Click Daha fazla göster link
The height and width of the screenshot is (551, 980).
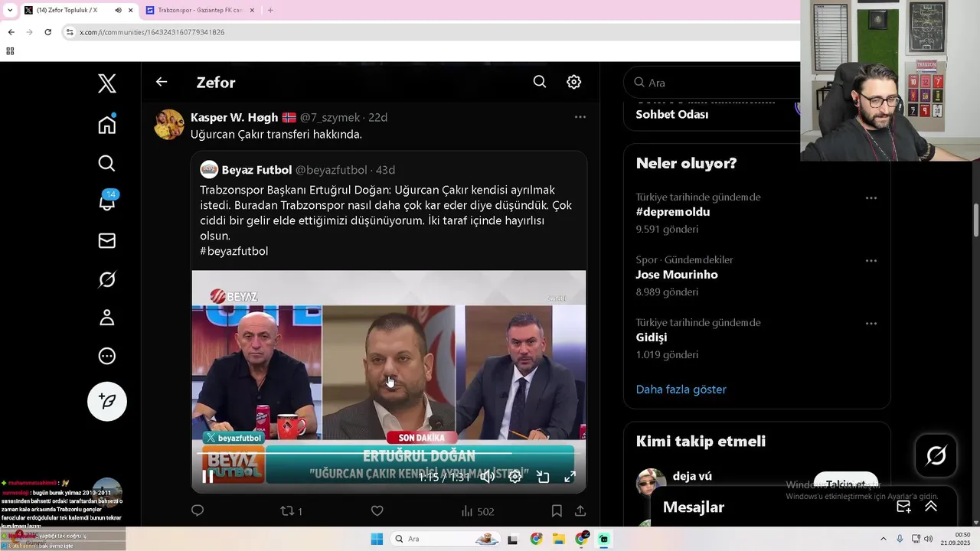(681, 390)
